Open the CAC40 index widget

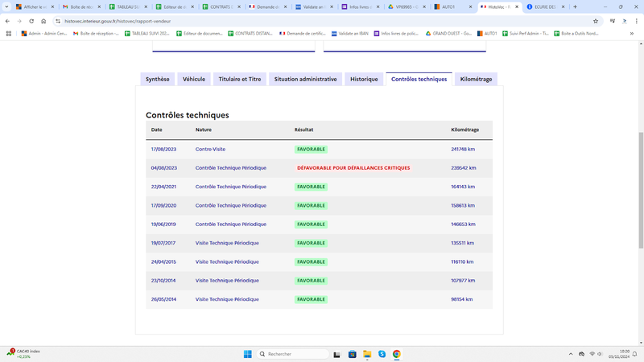[x=23, y=354]
